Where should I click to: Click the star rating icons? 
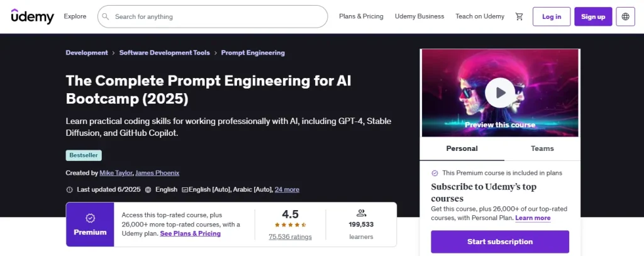(291, 225)
